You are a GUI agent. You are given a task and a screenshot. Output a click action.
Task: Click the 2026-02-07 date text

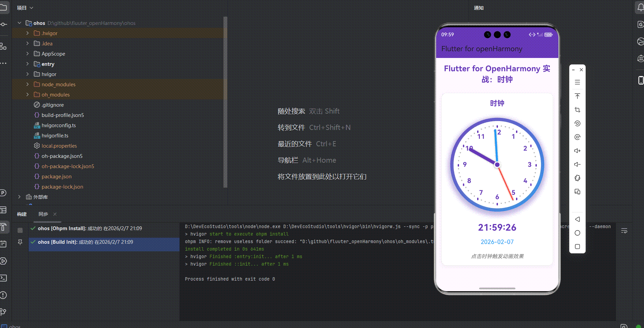[497, 242]
